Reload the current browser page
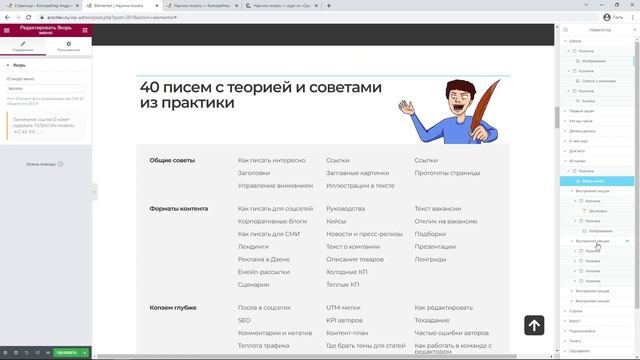Image resolution: width=640 pixels, height=360 pixels. [29, 18]
